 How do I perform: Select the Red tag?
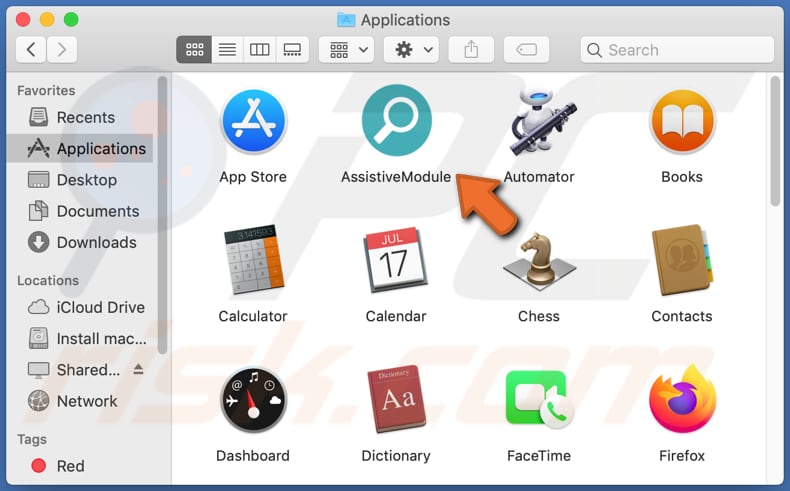82,466
